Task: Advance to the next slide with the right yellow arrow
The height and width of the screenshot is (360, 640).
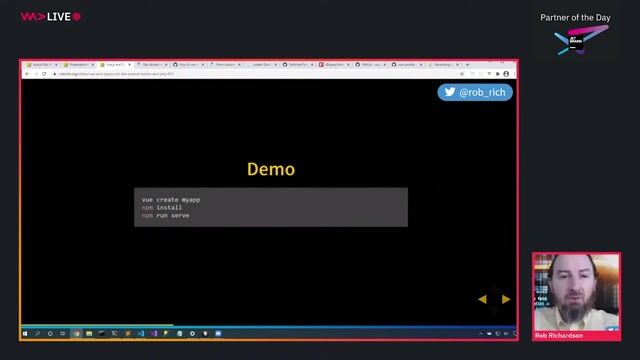Action: [x=506, y=299]
